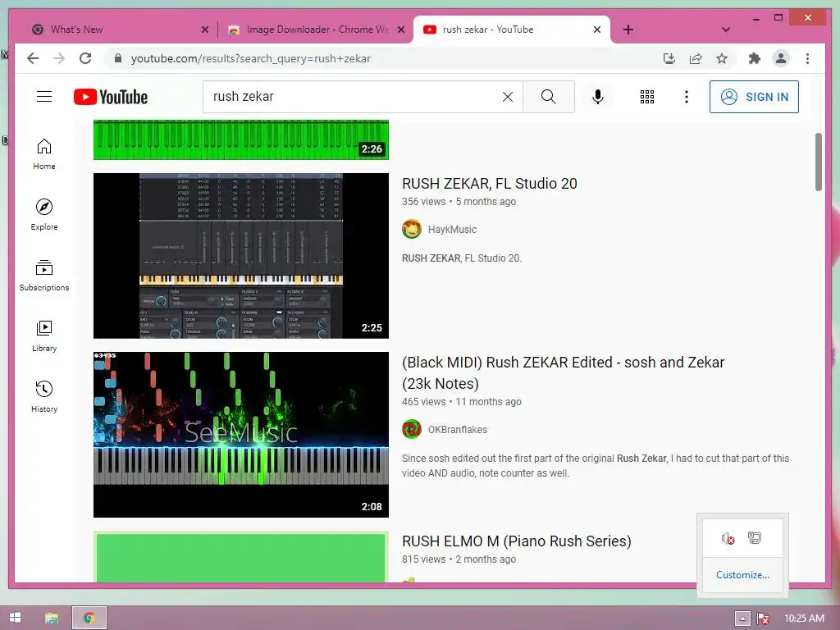Open Explore in the sidebar

coord(44,215)
